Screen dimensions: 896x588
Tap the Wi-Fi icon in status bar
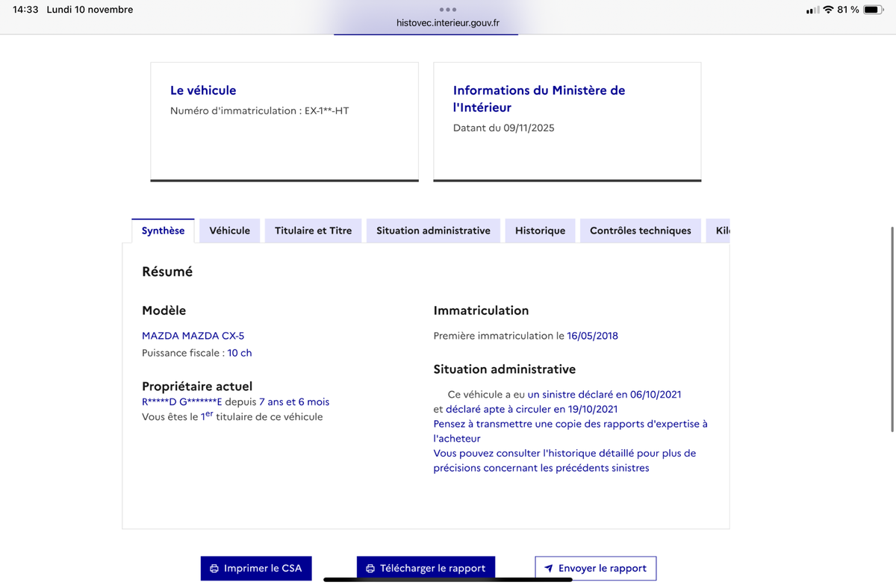(828, 10)
